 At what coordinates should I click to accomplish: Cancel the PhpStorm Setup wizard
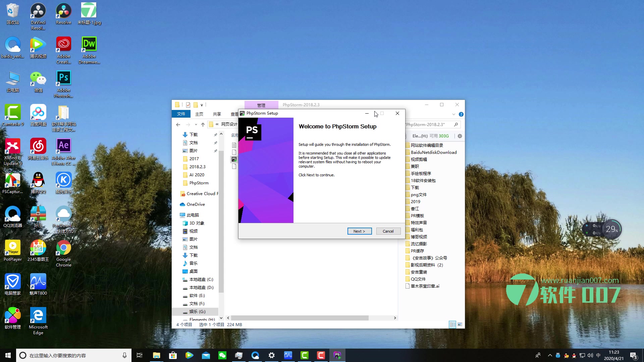coord(388,231)
